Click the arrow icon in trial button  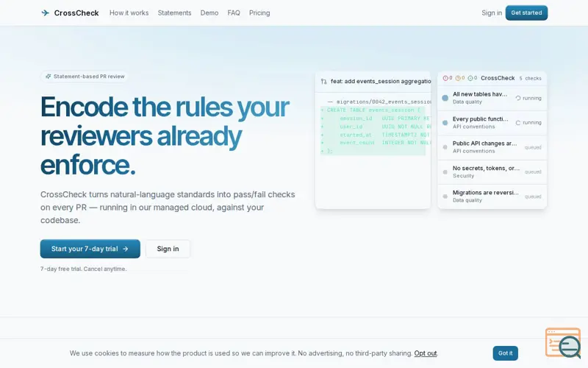pyautogui.click(x=126, y=249)
